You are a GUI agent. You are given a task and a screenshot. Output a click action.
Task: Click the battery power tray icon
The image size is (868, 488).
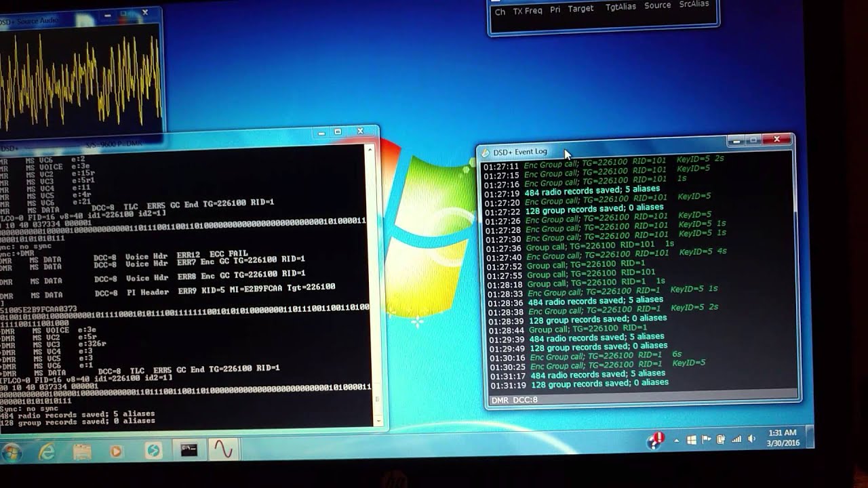pos(722,440)
